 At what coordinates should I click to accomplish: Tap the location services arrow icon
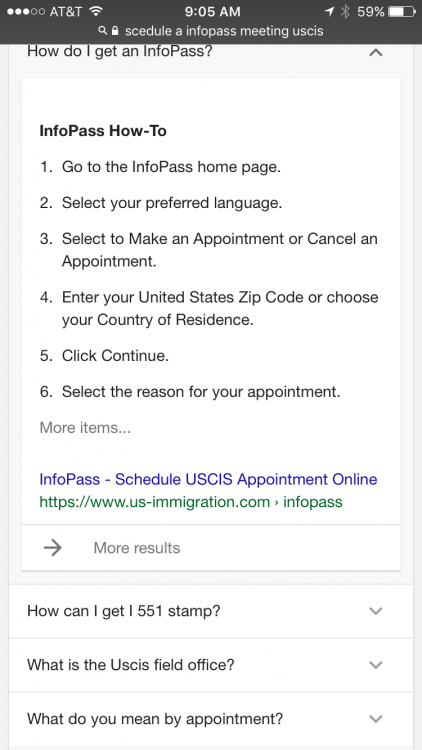(329, 11)
